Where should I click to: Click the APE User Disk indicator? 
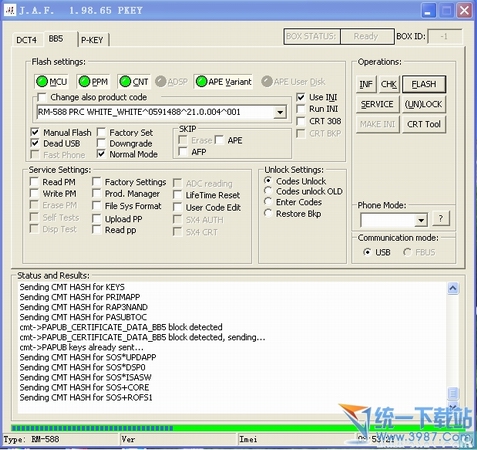[293, 82]
